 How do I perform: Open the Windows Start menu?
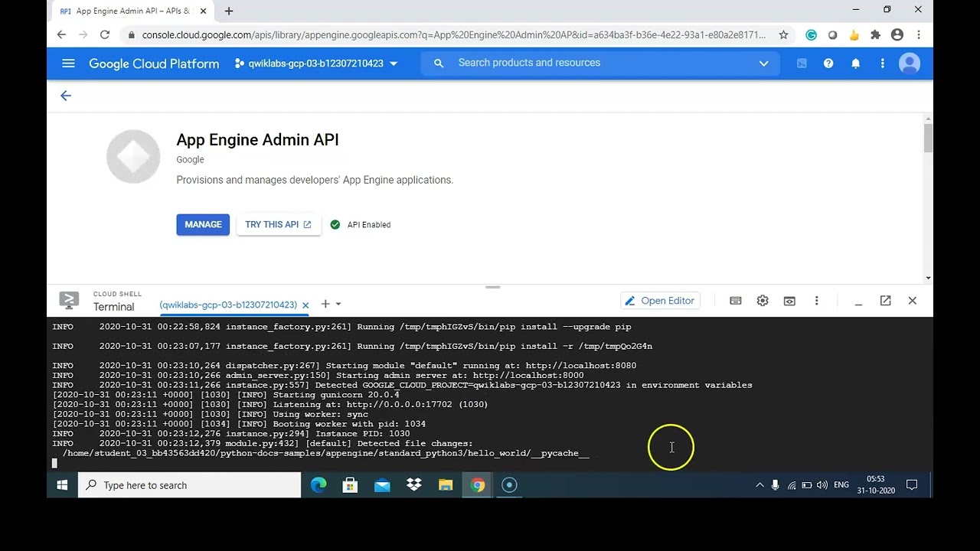(62, 485)
